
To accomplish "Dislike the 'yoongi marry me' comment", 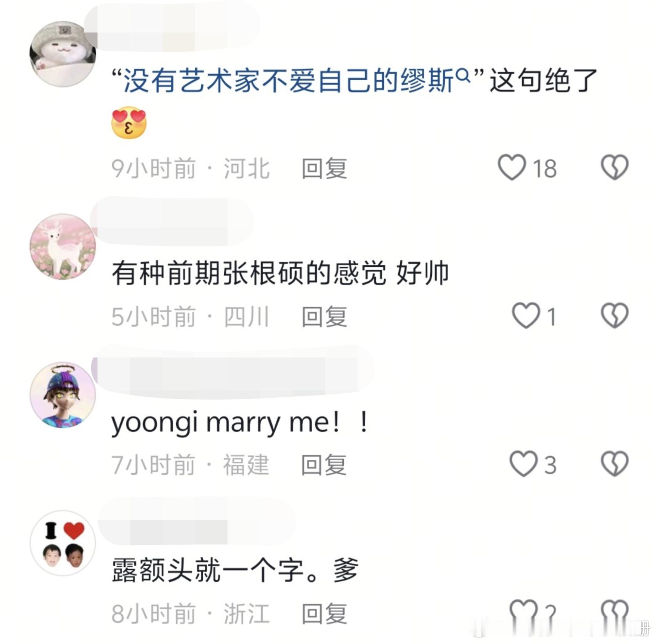I will (x=615, y=464).
